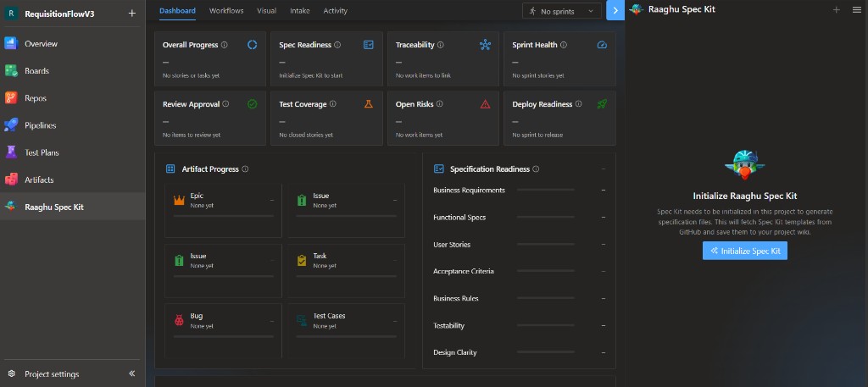Switch to the Workflows tab
The image size is (868, 387).
(226, 10)
